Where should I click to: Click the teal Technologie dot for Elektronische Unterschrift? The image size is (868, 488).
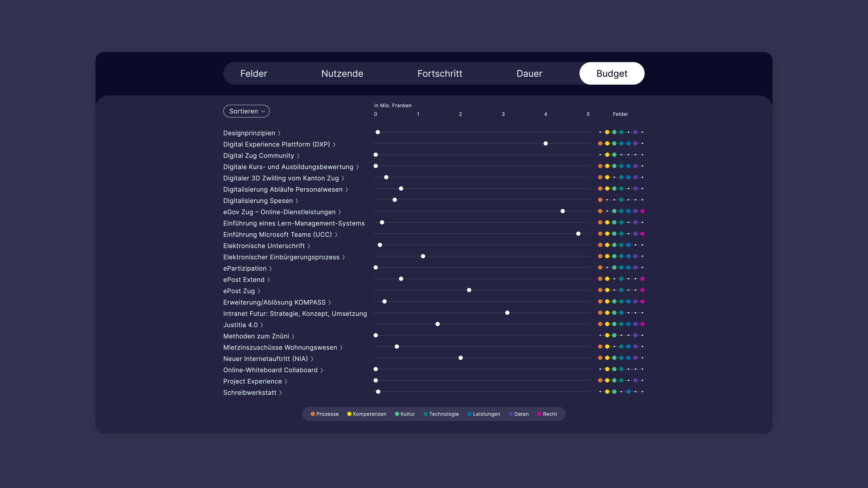pos(622,245)
